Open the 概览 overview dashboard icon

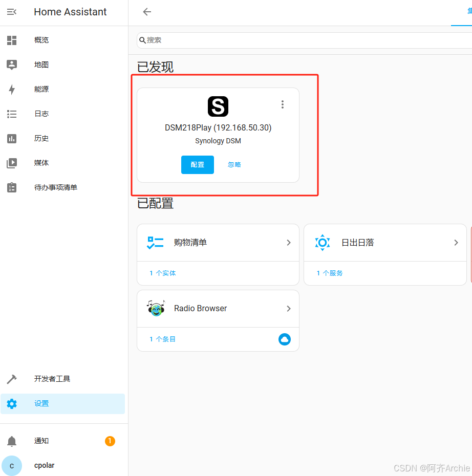(12, 40)
